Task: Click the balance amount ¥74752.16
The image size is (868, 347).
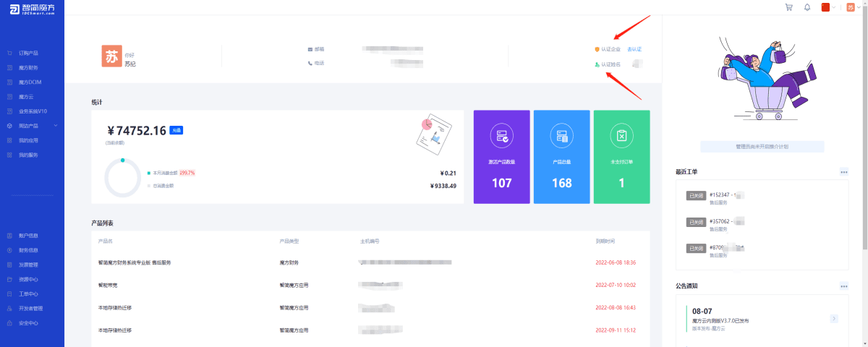Action: click(x=137, y=130)
